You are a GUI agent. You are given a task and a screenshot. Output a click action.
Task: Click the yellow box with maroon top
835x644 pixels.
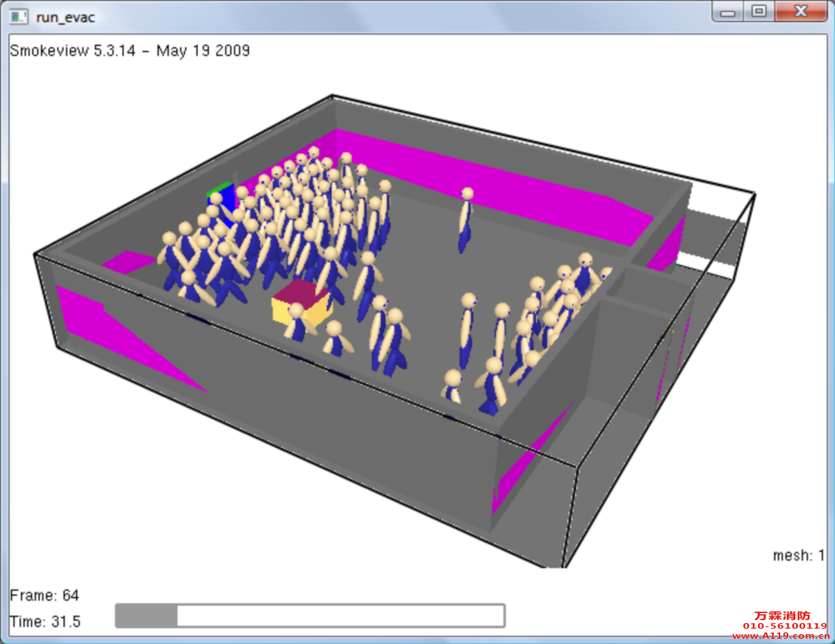[x=302, y=303]
